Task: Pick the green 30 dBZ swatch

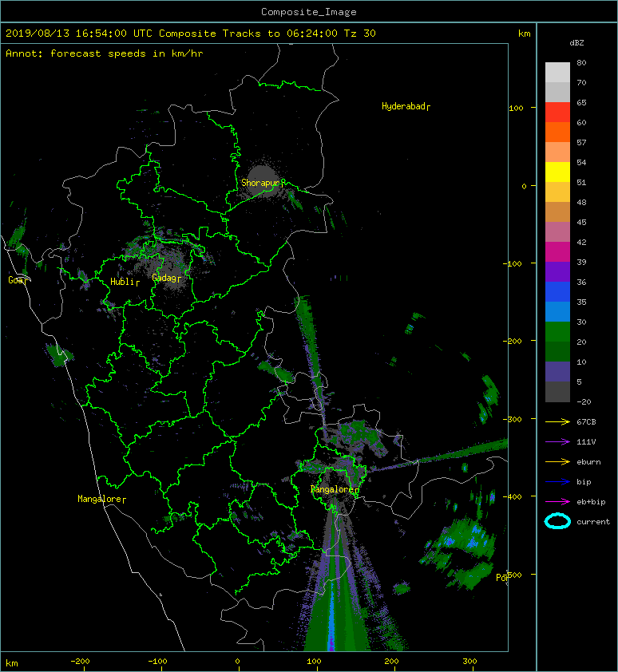Action: coord(557,331)
